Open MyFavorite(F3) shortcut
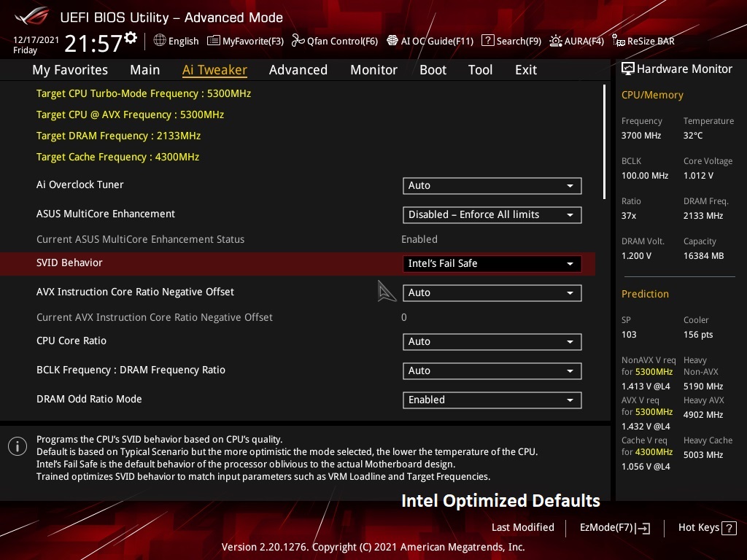The height and width of the screenshot is (560, 747). pos(245,41)
